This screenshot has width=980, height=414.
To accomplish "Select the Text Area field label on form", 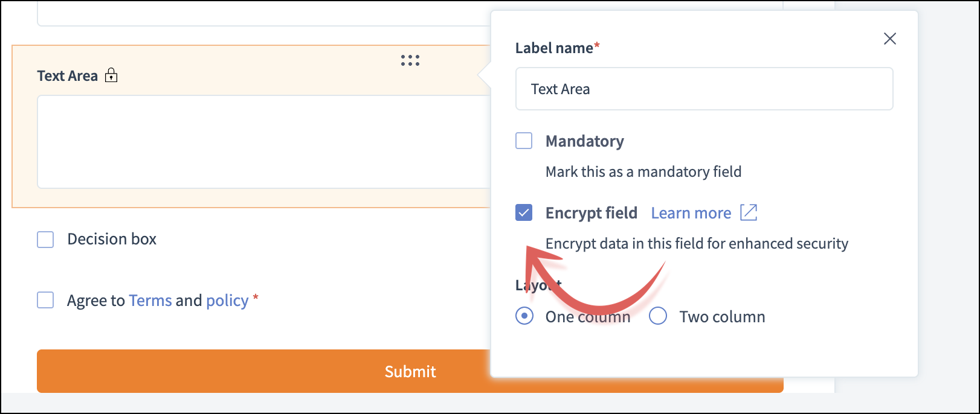I will [x=67, y=76].
